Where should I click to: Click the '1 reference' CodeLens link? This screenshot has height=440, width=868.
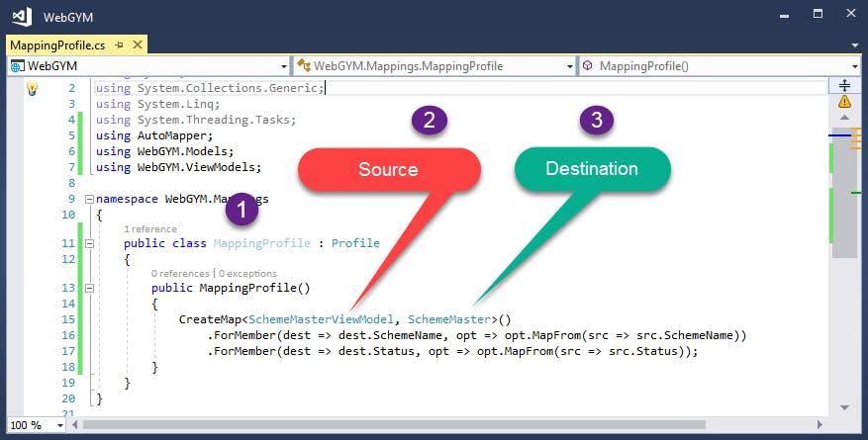click(x=150, y=228)
